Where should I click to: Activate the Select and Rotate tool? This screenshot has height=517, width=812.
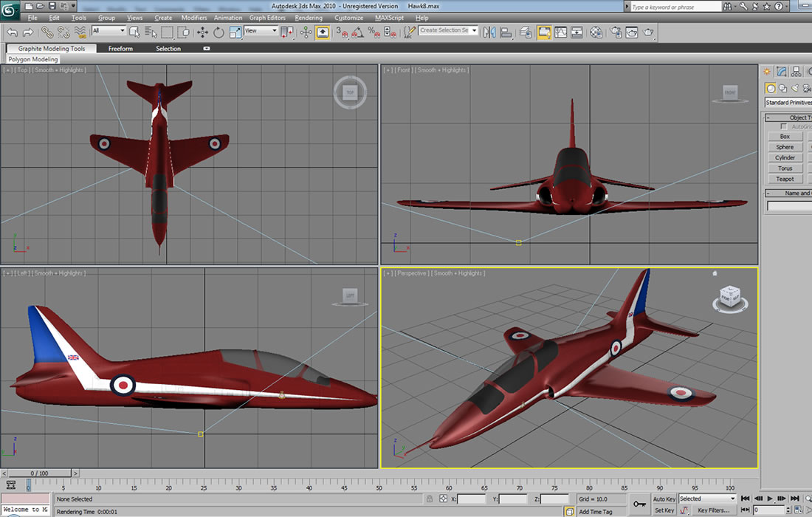point(219,32)
